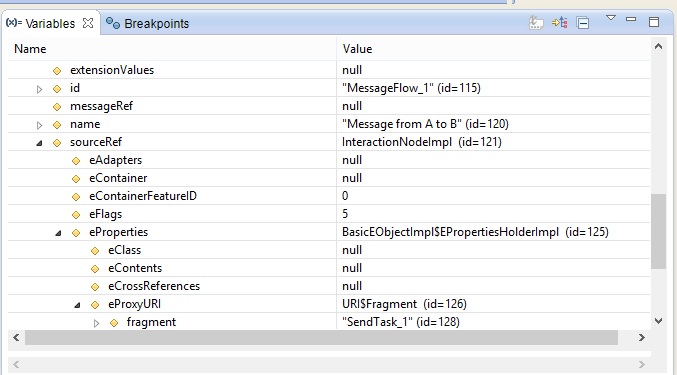
Task: Click the Breakpoints tab icon
Action: click(113, 23)
